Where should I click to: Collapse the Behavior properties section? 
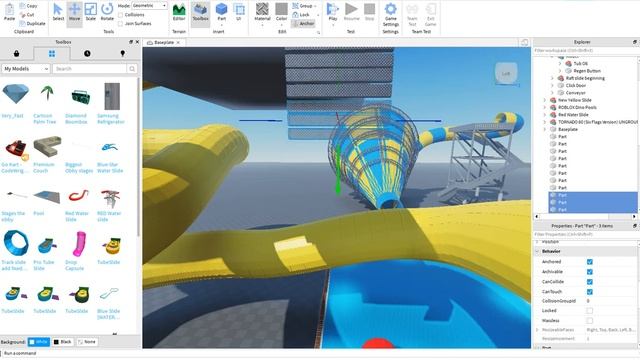coord(537,251)
